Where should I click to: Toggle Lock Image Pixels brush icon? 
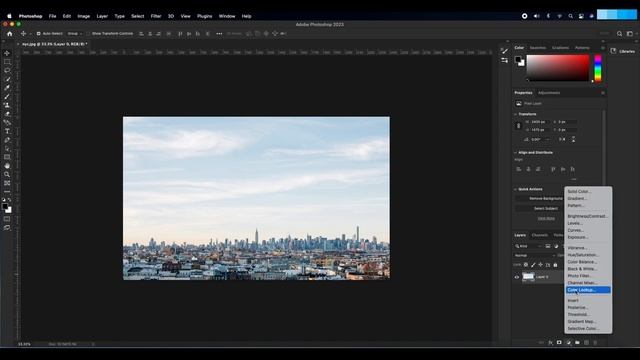[533, 265]
